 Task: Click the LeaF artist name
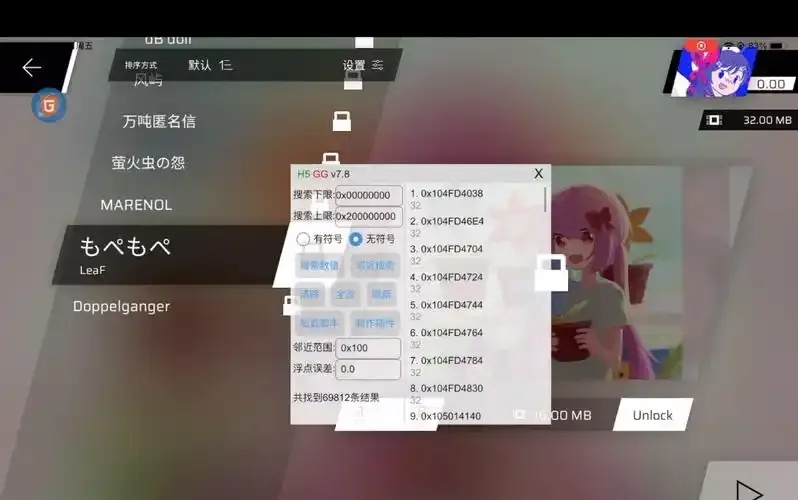coord(93,270)
